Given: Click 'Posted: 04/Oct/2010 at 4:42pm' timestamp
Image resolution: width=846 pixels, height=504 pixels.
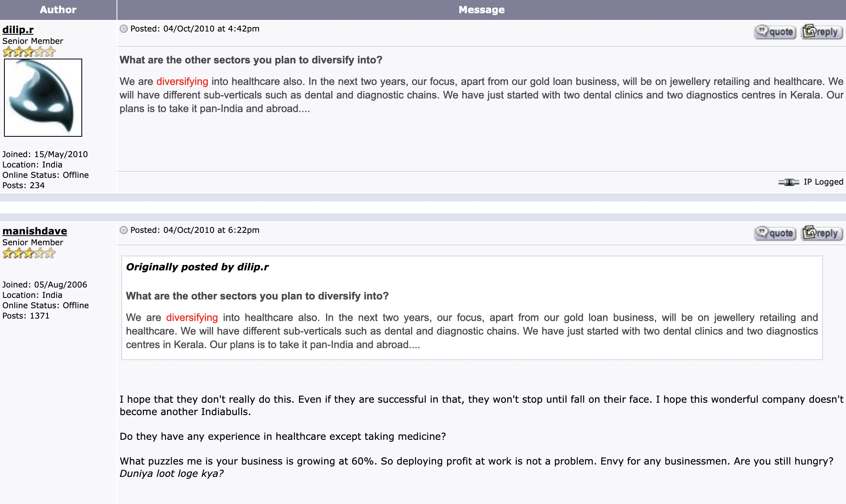Looking at the screenshot, I should [x=195, y=29].
